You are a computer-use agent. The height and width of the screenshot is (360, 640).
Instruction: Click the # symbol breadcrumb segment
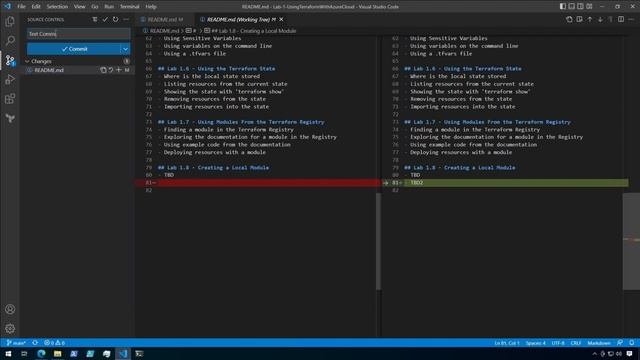click(191, 31)
